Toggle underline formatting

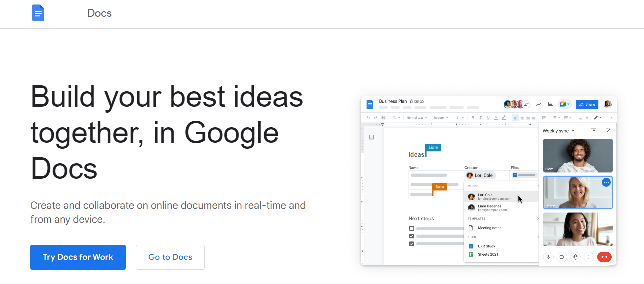pos(488,118)
